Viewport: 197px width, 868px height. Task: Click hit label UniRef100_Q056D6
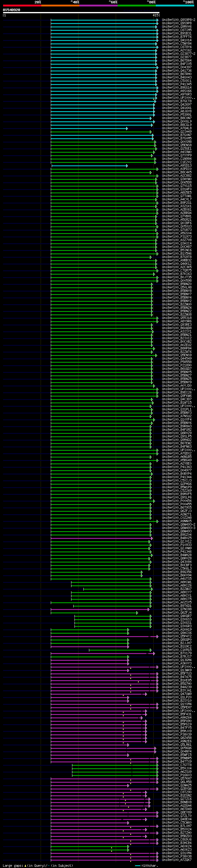pos(176,748)
